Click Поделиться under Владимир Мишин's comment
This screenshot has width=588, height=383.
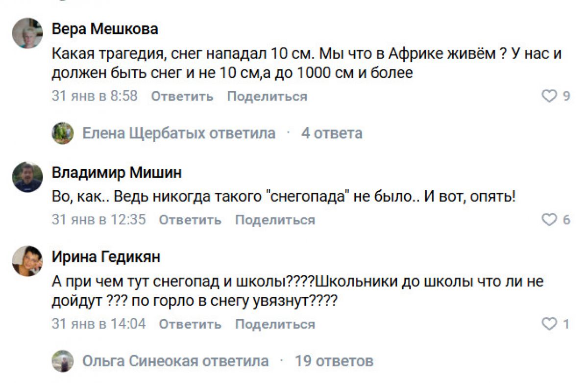tap(275, 220)
